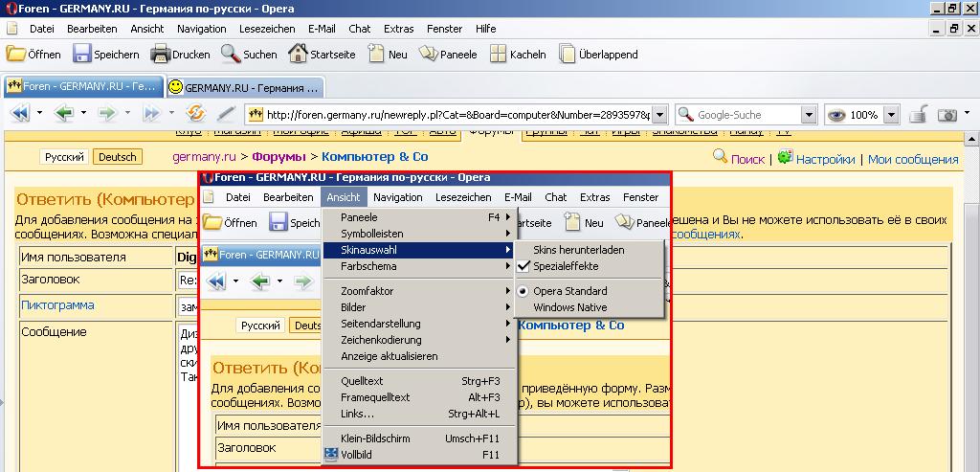Expand the Farbschema submenu

(420, 266)
